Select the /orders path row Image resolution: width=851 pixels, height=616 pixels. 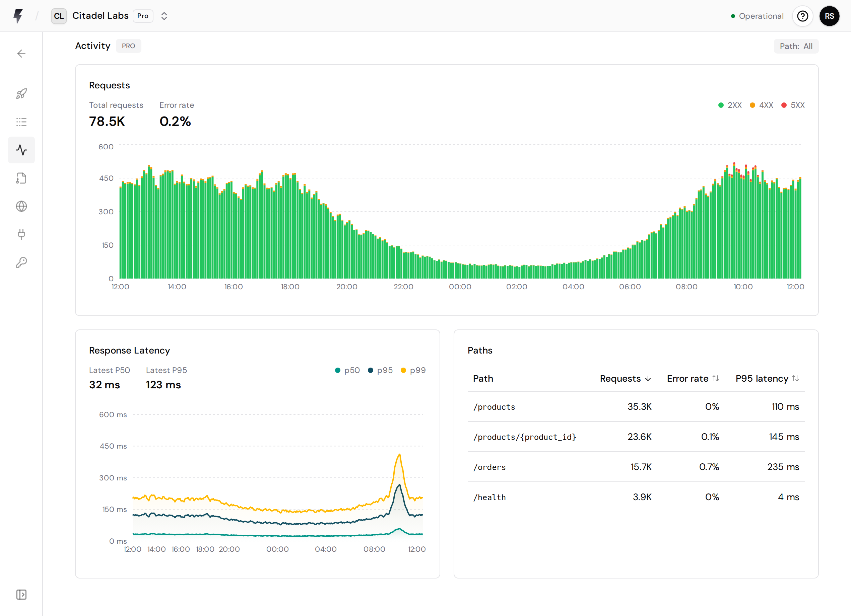636,467
